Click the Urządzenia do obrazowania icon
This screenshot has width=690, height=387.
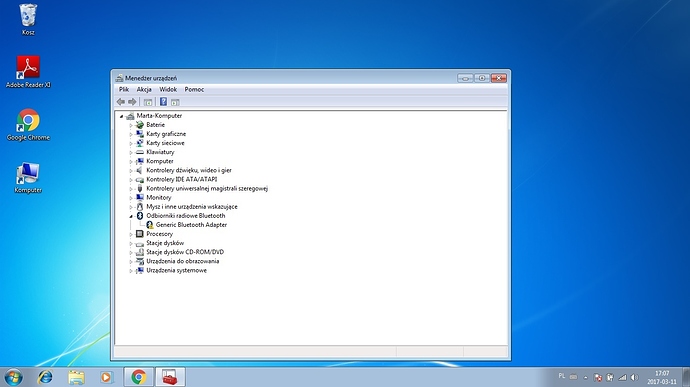click(140, 261)
